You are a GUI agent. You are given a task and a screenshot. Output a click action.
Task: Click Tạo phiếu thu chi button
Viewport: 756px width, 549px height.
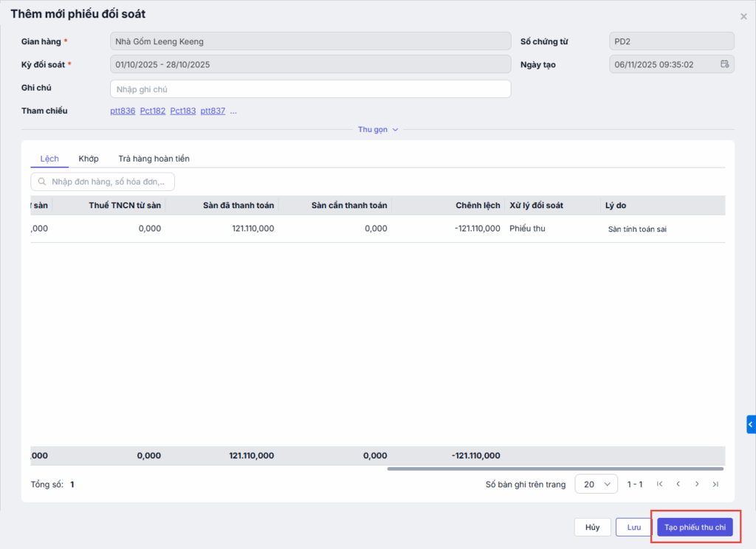pos(694,527)
